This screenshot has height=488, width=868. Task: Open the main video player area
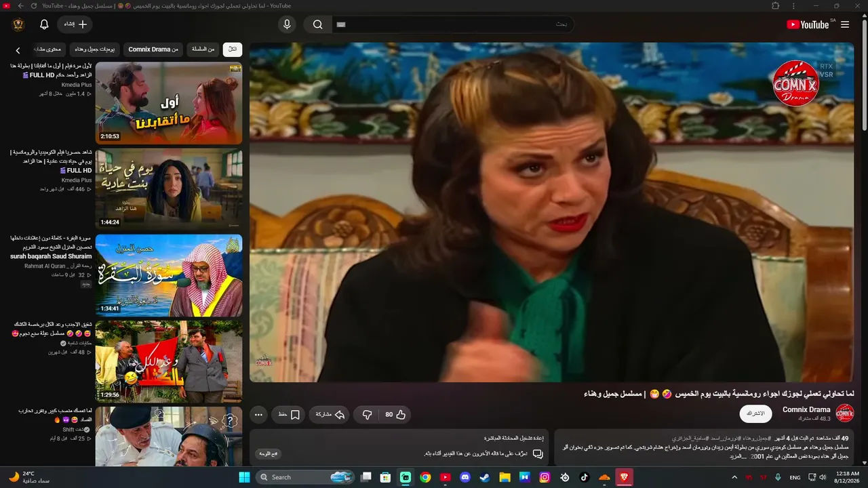[x=552, y=212]
